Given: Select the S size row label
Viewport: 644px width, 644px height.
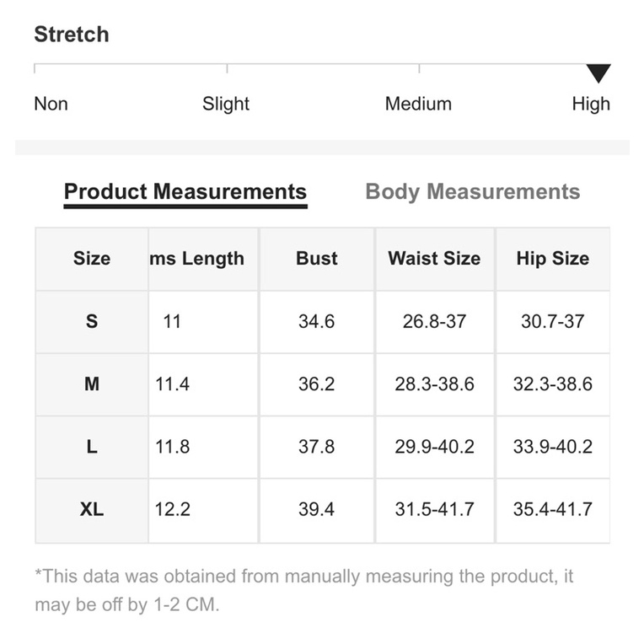Looking at the screenshot, I should coord(92,321).
